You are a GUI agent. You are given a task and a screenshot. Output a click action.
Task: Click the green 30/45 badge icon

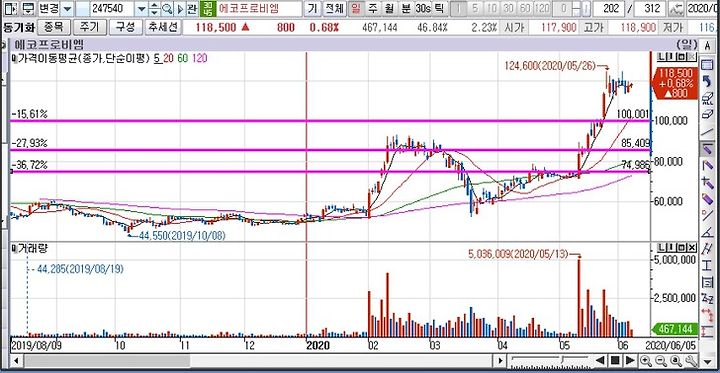pos(207,8)
